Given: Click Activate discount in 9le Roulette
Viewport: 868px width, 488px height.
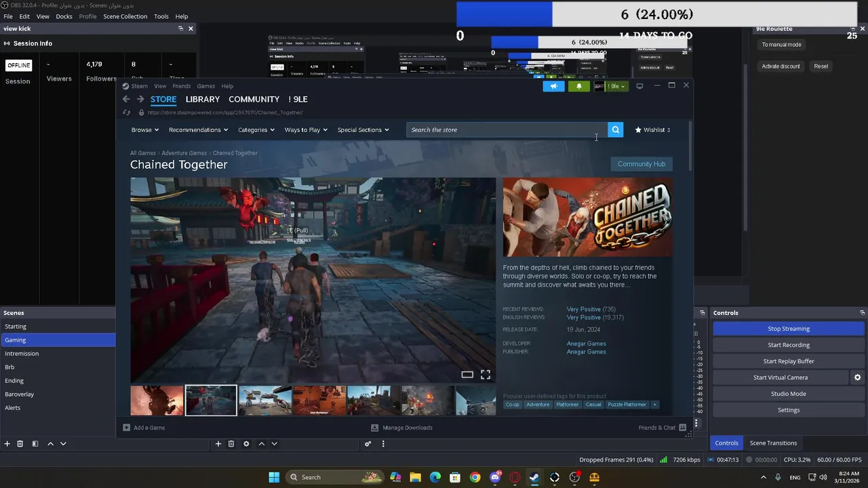Looking at the screenshot, I should 781,66.
